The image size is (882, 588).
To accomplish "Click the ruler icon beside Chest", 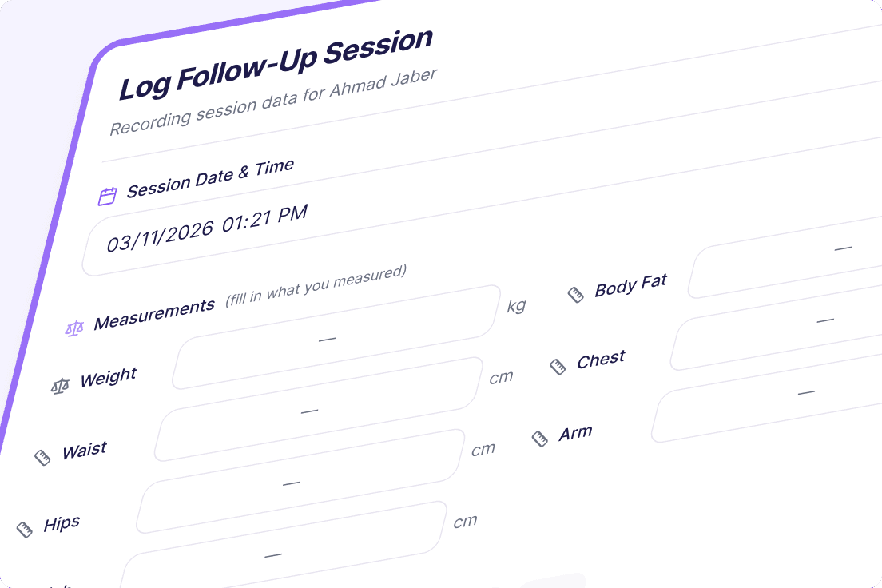I will click(558, 367).
